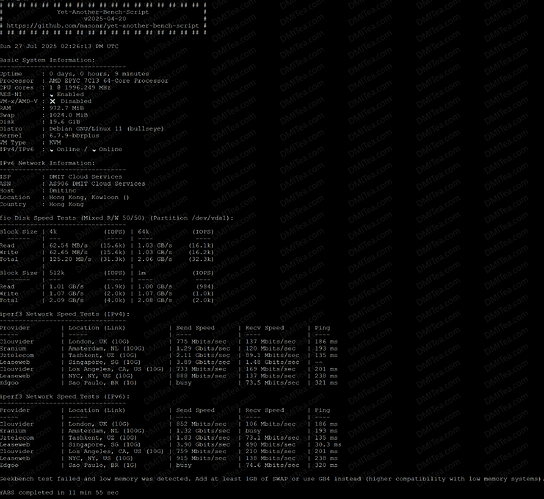Click the AES-NI Enabled status

click(x=67, y=94)
